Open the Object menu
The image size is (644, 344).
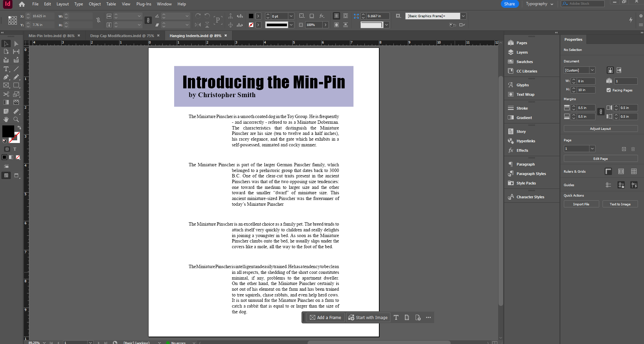point(95,4)
